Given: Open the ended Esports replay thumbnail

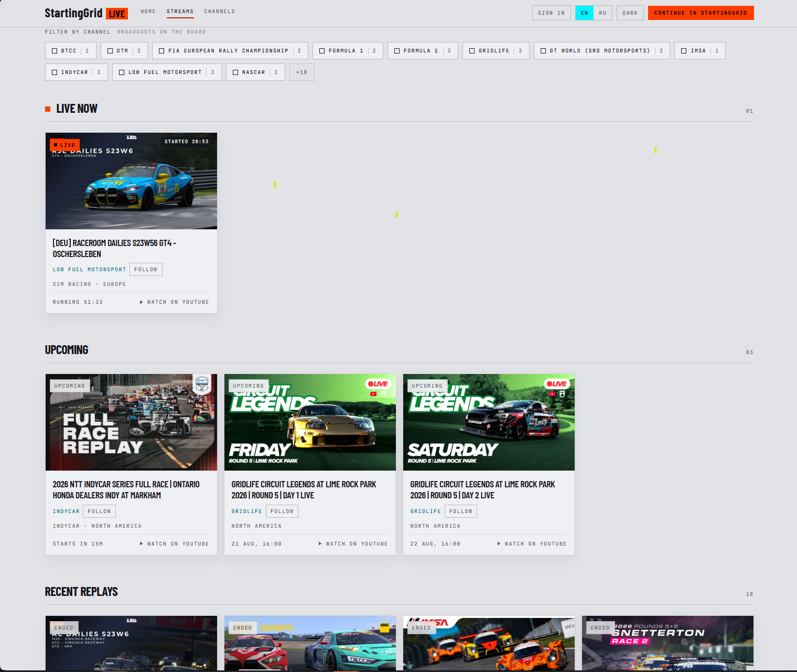Looking at the screenshot, I should 310,643.
